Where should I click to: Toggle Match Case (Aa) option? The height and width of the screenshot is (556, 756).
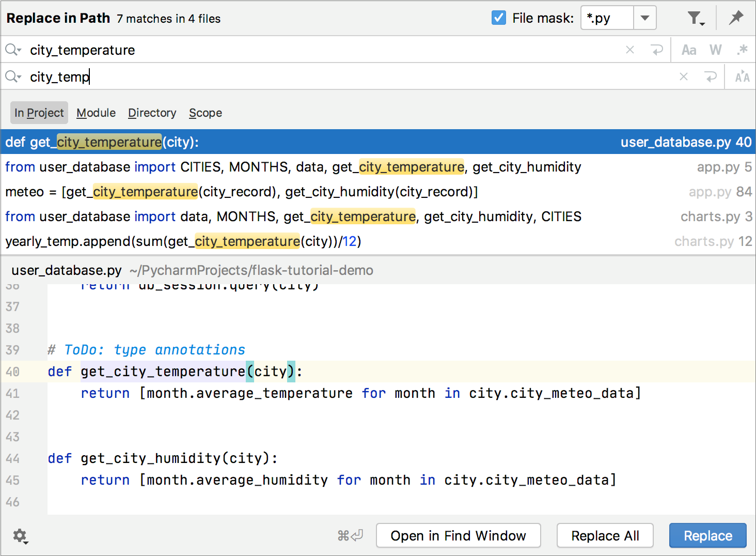[689, 50]
